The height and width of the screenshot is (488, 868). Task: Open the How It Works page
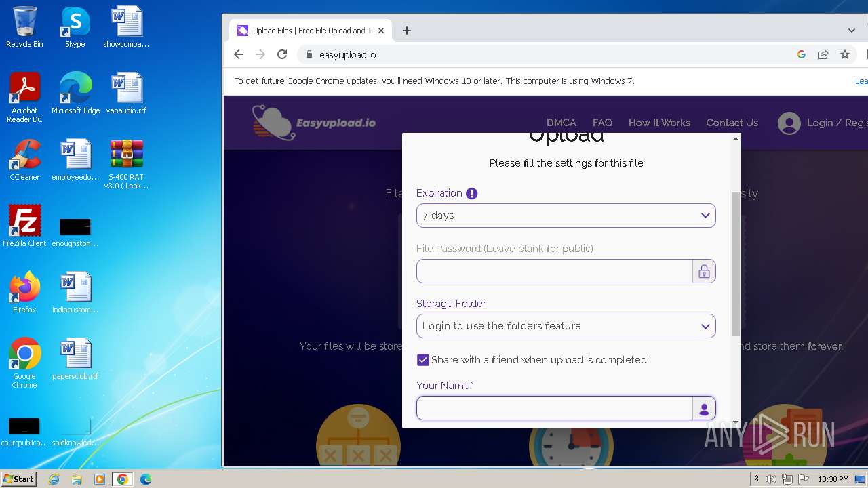(659, 123)
